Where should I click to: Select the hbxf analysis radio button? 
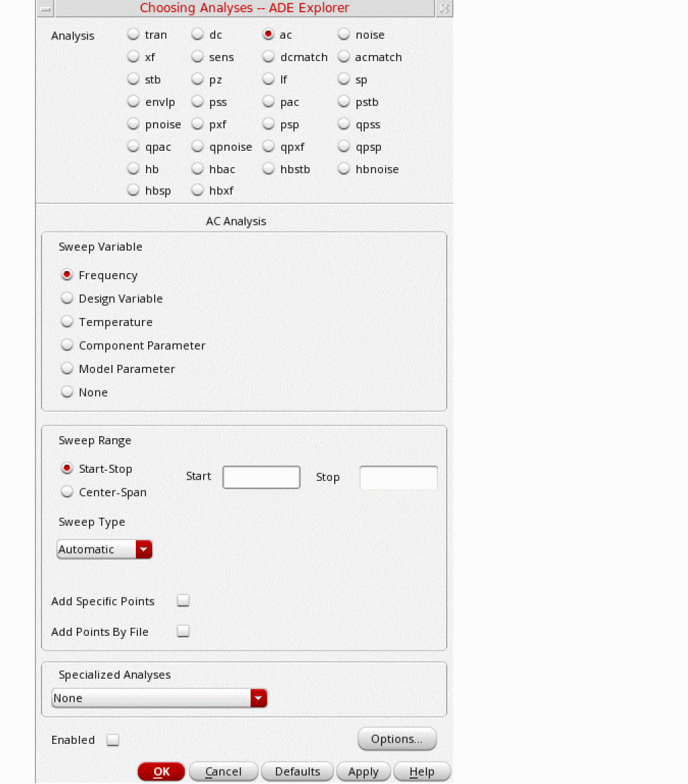point(198,190)
